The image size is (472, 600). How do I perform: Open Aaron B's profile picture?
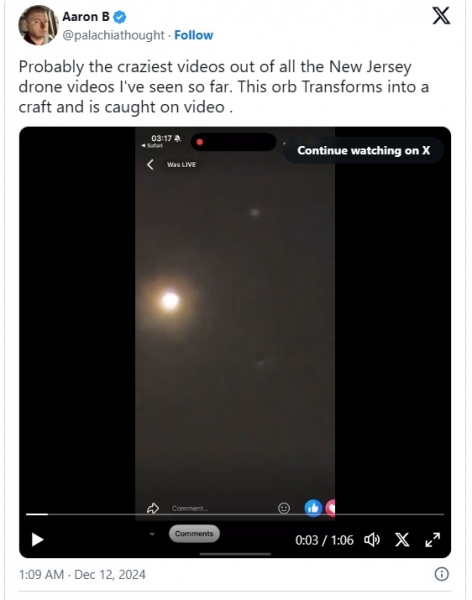click(x=38, y=25)
